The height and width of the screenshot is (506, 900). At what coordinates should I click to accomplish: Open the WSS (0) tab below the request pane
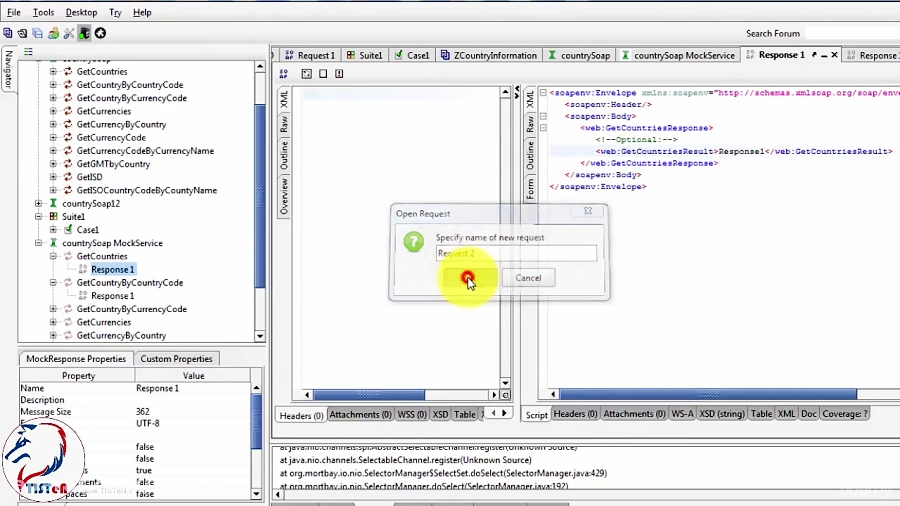click(412, 414)
